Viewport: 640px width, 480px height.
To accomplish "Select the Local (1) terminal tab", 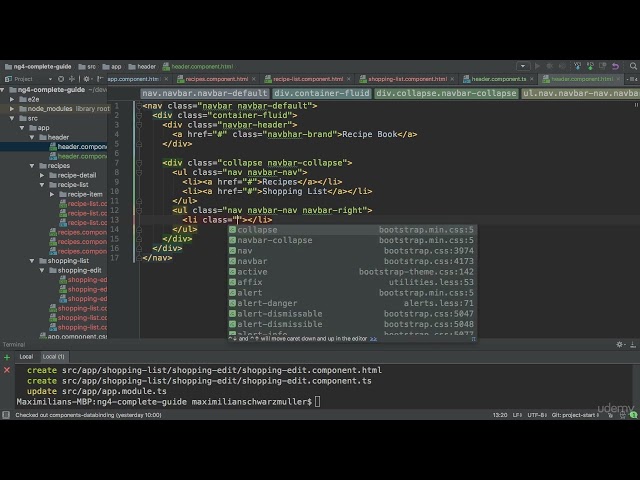I will click(x=54, y=356).
